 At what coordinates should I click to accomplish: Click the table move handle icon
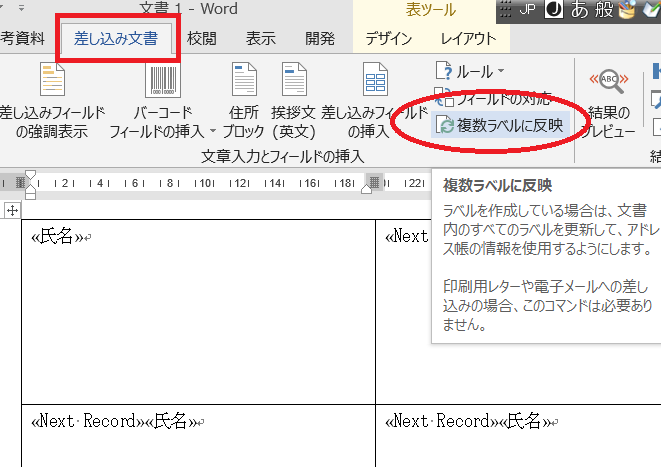click(x=12, y=210)
